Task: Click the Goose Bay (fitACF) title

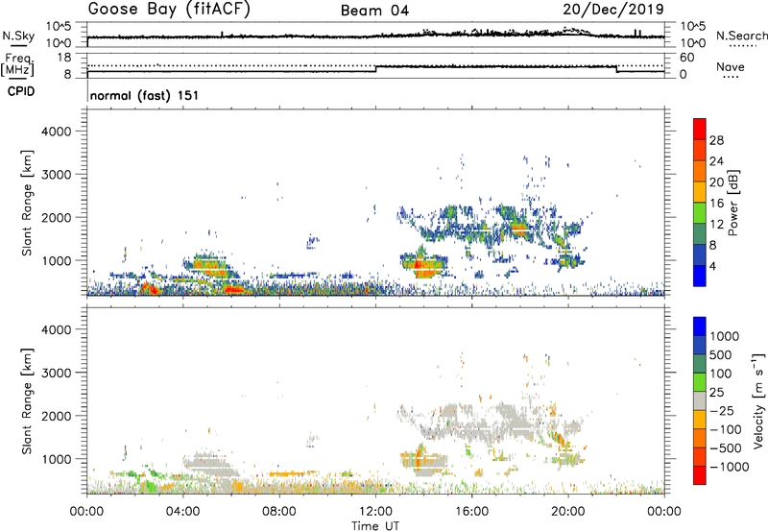Action: click(169, 10)
